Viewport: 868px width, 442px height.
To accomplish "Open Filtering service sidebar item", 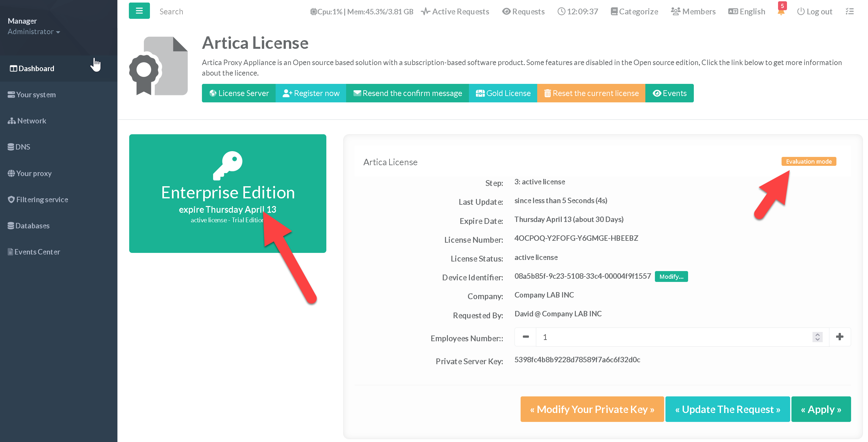I will click(x=42, y=199).
